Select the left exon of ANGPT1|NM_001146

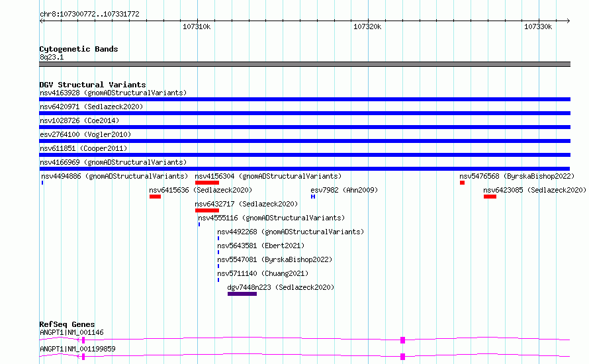point(83,340)
